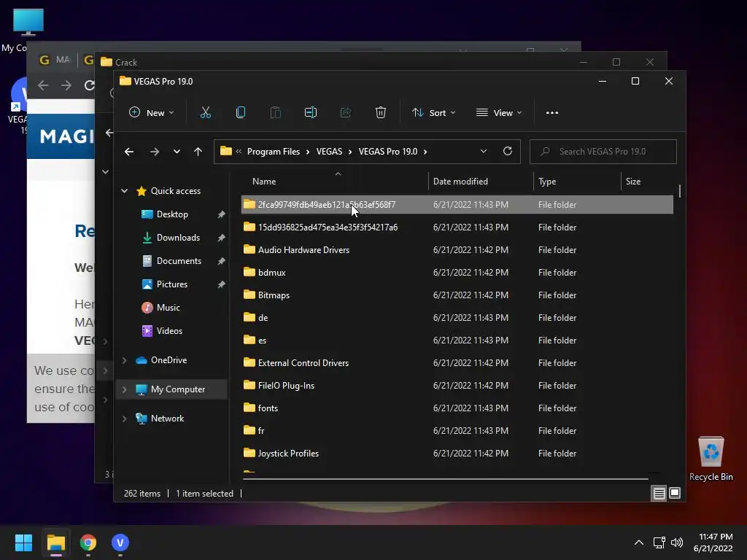Select the Joystick Profiles folder
Screen dimensions: 747x560
tap(457, 454)
